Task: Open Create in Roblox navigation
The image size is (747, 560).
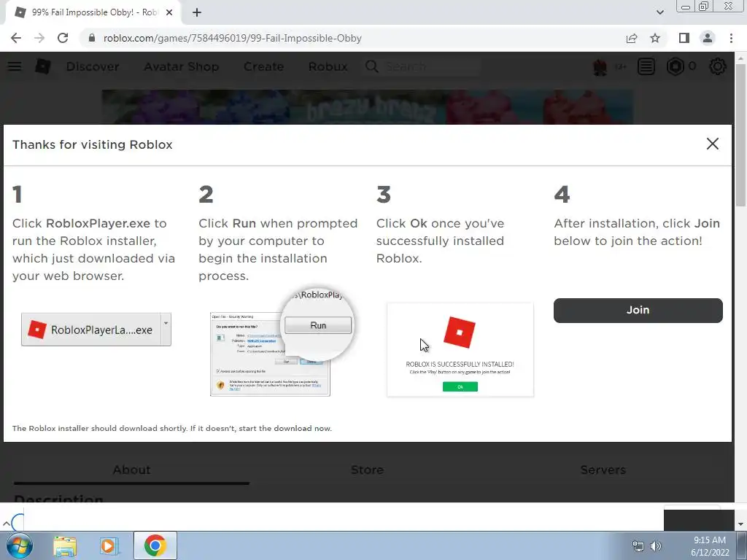Action: pyautogui.click(x=263, y=66)
